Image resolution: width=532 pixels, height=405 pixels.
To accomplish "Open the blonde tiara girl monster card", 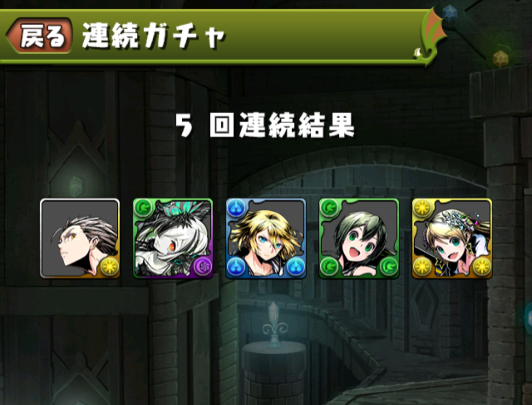I will point(452,238).
